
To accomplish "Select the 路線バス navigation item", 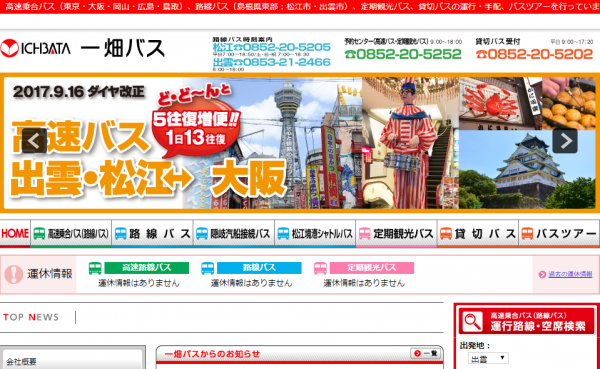I will pos(152,233).
